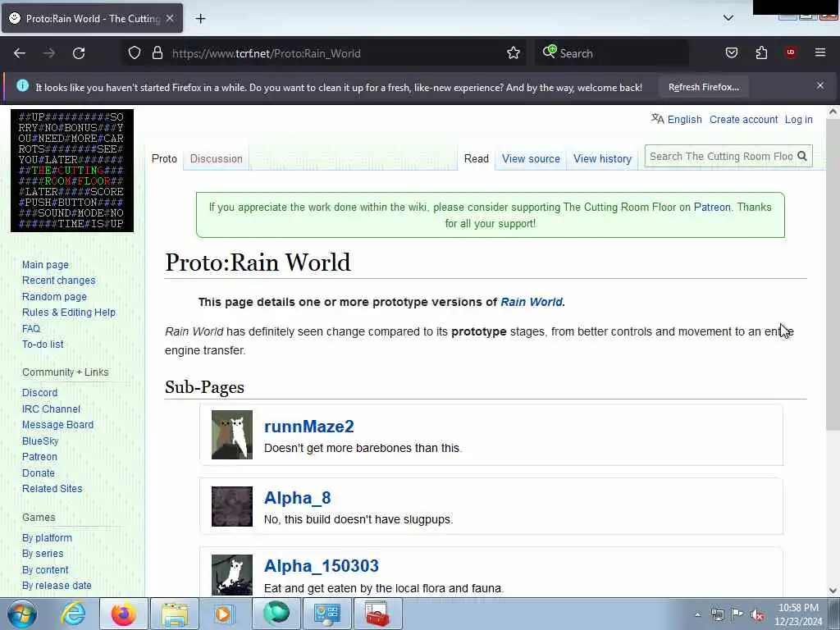This screenshot has height=630, width=840.
Task: Open Windows Explorer folder in taskbar
Action: tap(175, 614)
